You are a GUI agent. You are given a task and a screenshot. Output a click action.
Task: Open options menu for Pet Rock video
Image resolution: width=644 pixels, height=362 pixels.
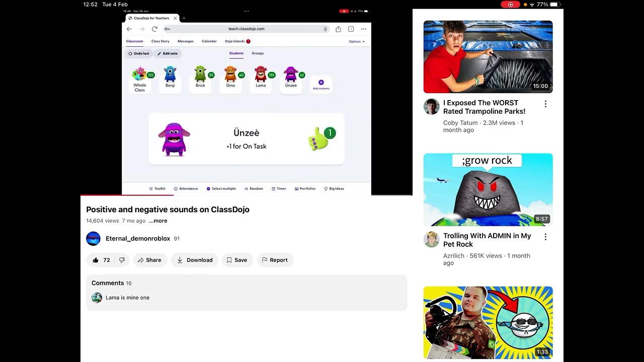pos(545,237)
